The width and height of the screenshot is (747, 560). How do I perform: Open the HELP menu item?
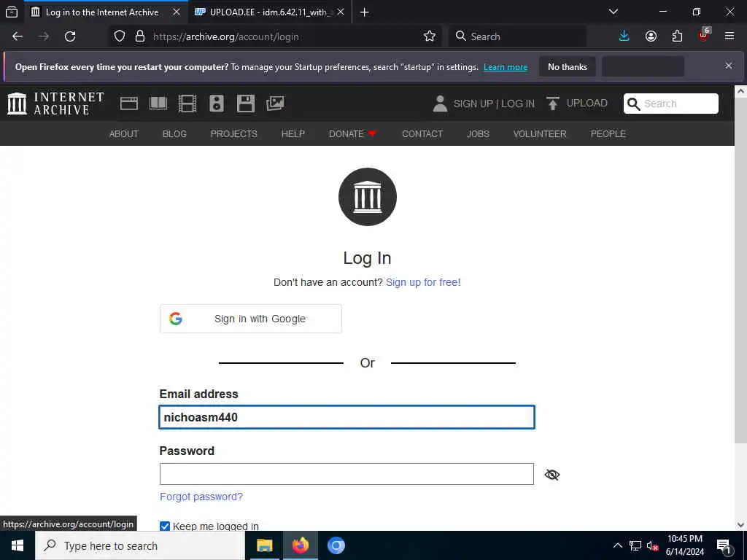click(293, 134)
